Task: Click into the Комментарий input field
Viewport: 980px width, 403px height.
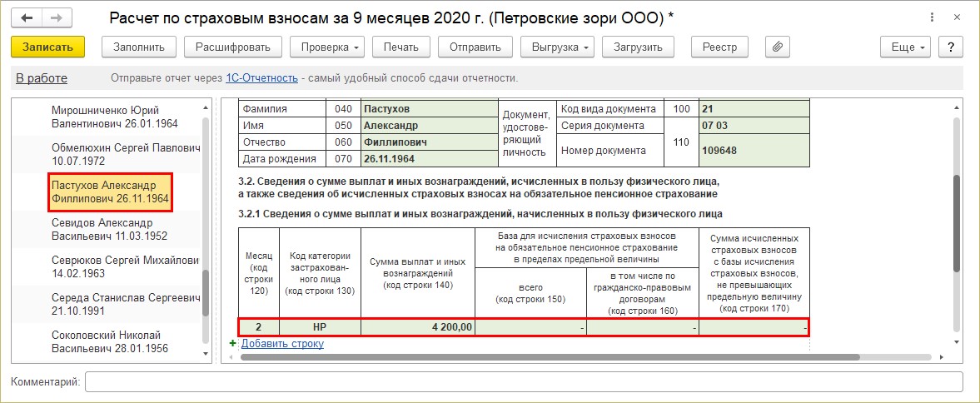Action: point(524,381)
